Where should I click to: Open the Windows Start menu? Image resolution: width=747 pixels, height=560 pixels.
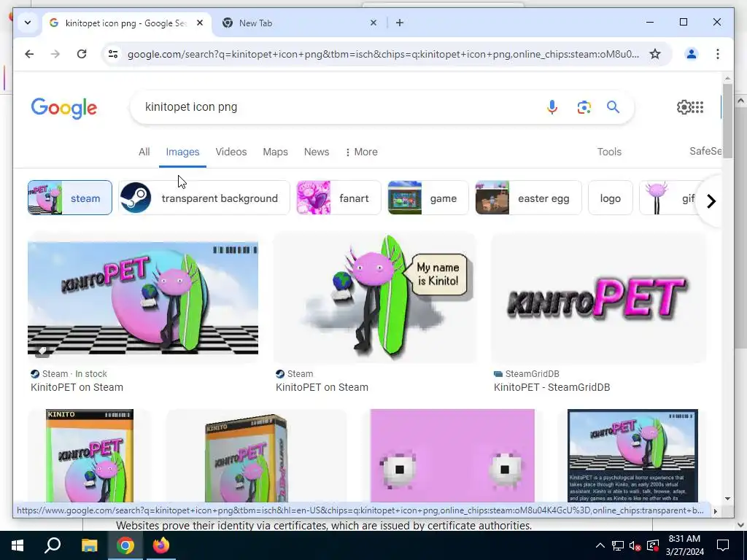tap(18, 545)
